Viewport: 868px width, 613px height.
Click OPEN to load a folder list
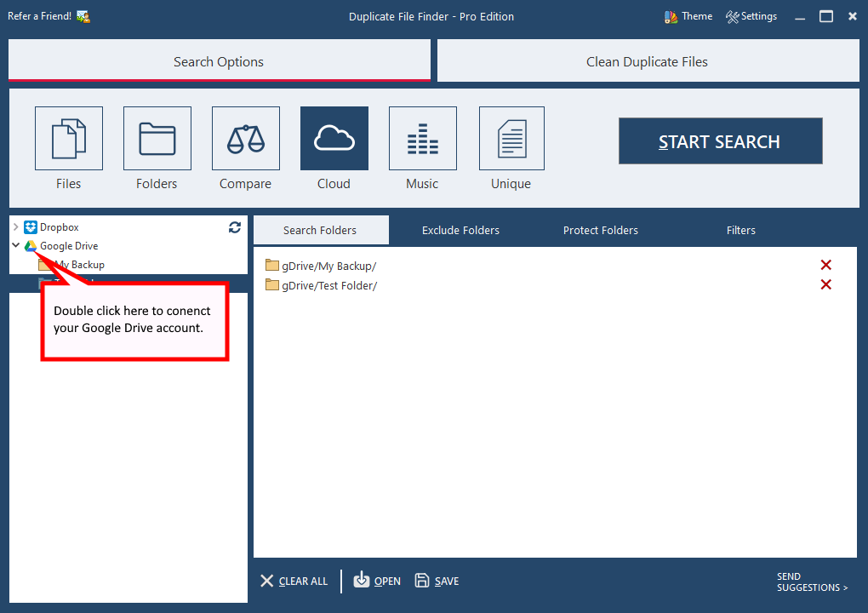click(377, 581)
